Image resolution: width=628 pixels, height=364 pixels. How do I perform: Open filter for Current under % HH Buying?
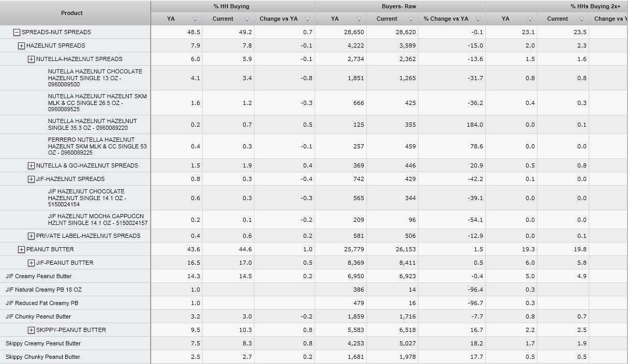(x=247, y=19)
